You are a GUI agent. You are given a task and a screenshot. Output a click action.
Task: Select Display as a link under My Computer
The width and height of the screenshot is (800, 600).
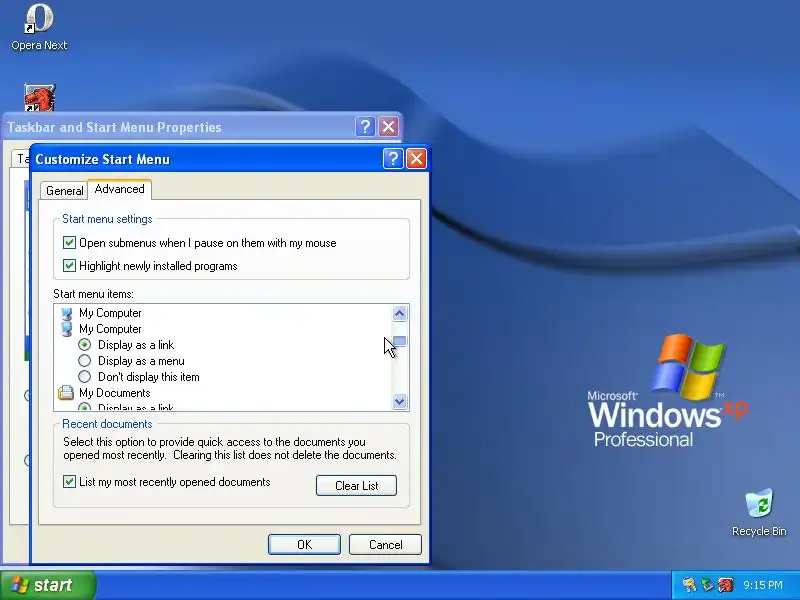pos(85,345)
